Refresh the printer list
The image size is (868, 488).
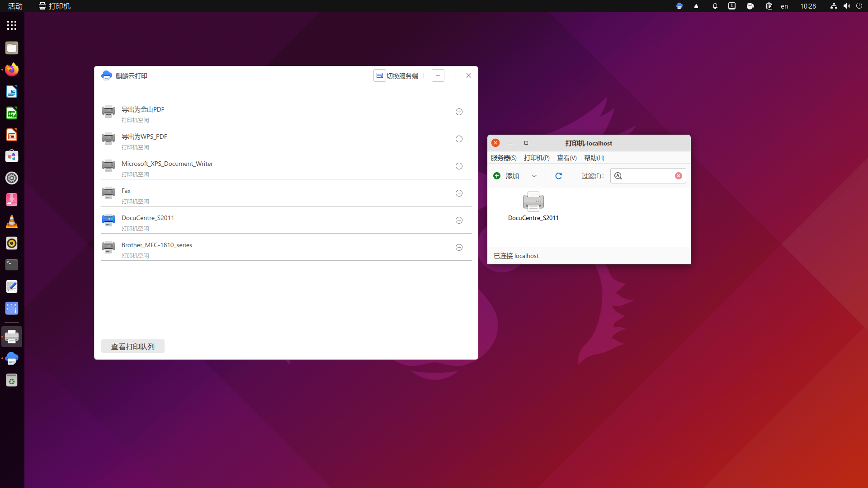coord(559,176)
